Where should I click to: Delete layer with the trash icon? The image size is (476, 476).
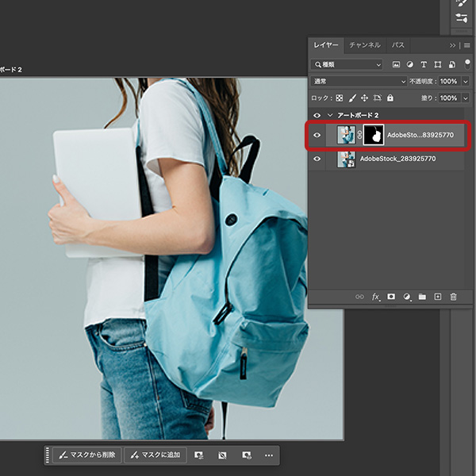tap(453, 297)
